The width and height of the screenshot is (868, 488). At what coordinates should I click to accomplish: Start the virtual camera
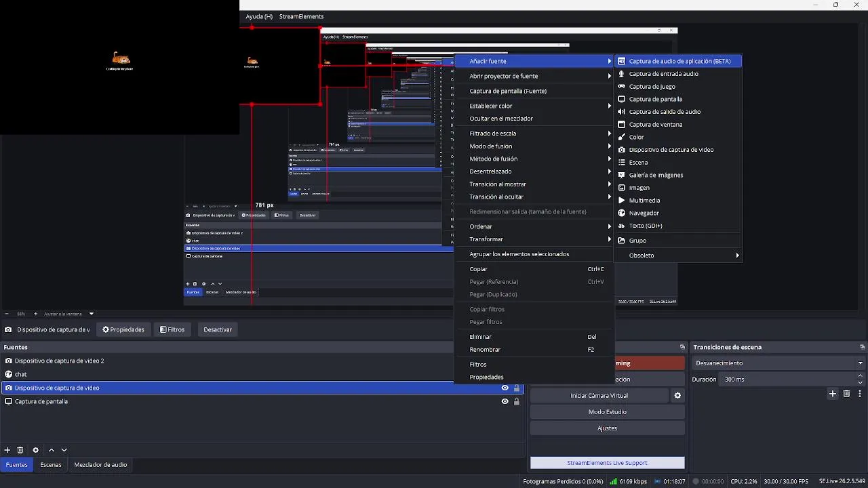[x=599, y=396]
